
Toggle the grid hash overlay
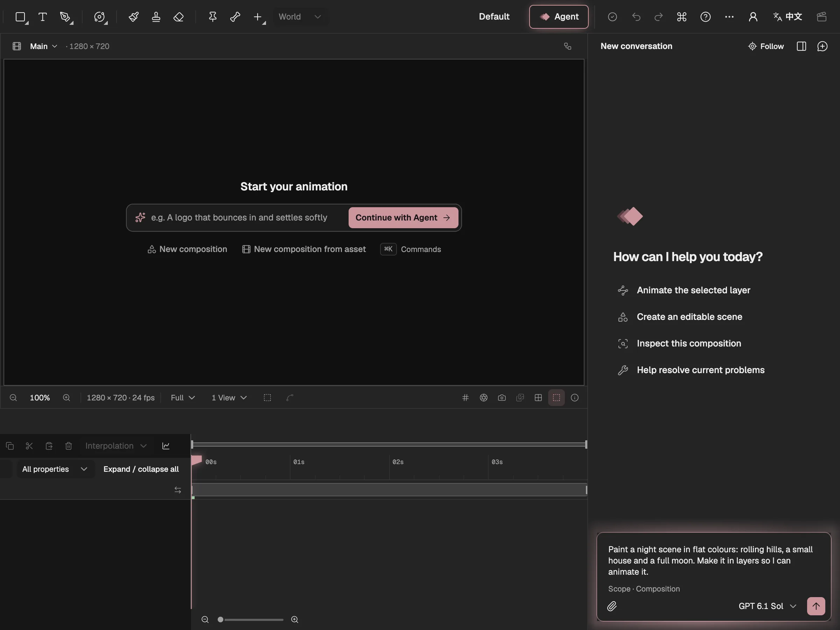tap(465, 398)
